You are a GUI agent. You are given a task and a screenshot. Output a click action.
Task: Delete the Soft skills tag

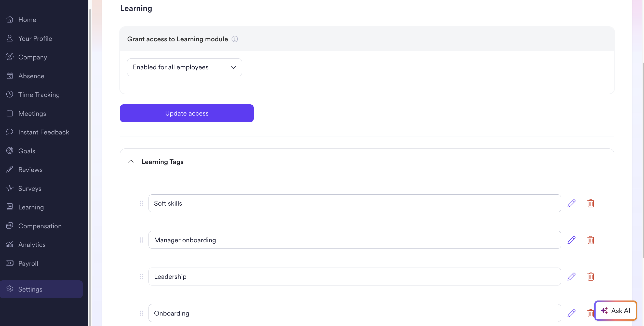pyautogui.click(x=591, y=203)
